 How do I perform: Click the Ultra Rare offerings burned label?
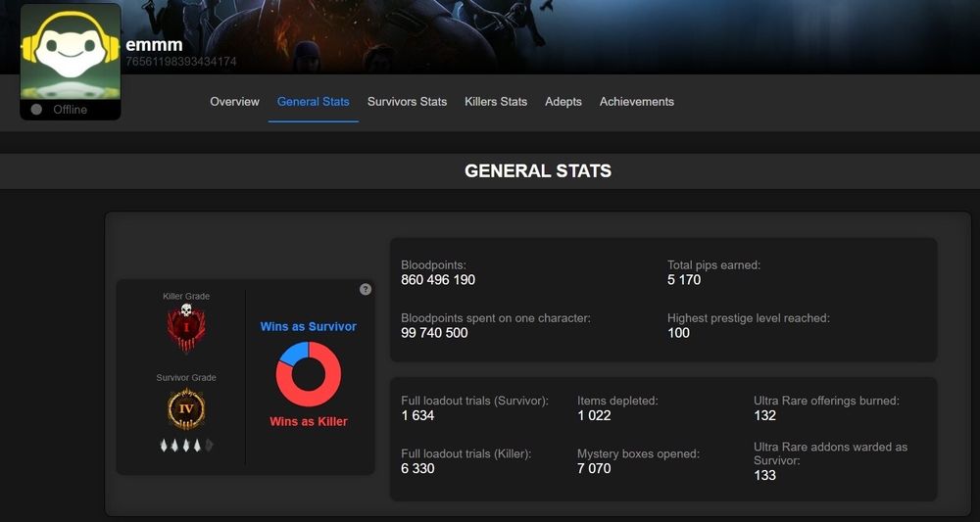tap(826, 401)
